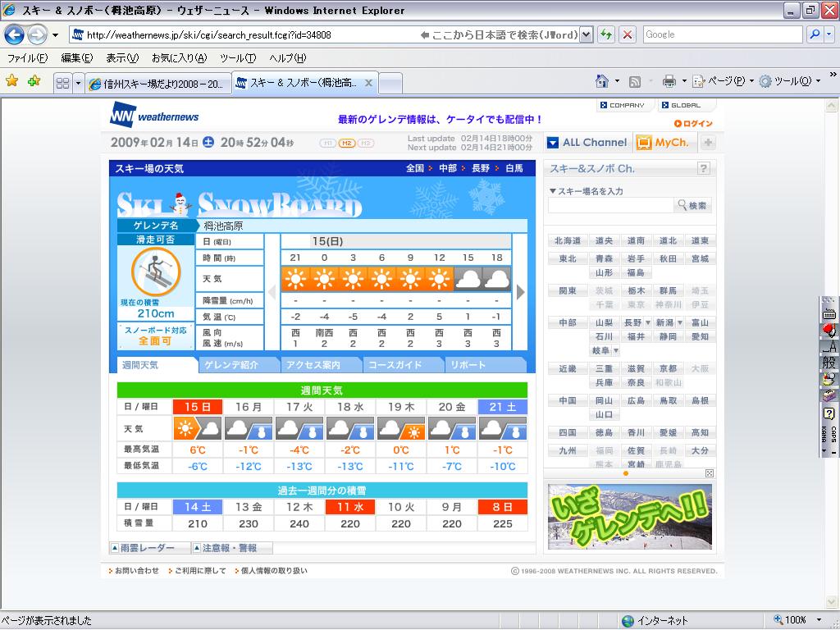Click in the Google search box
The width and height of the screenshot is (840, 630).
[x=723, y=34]
